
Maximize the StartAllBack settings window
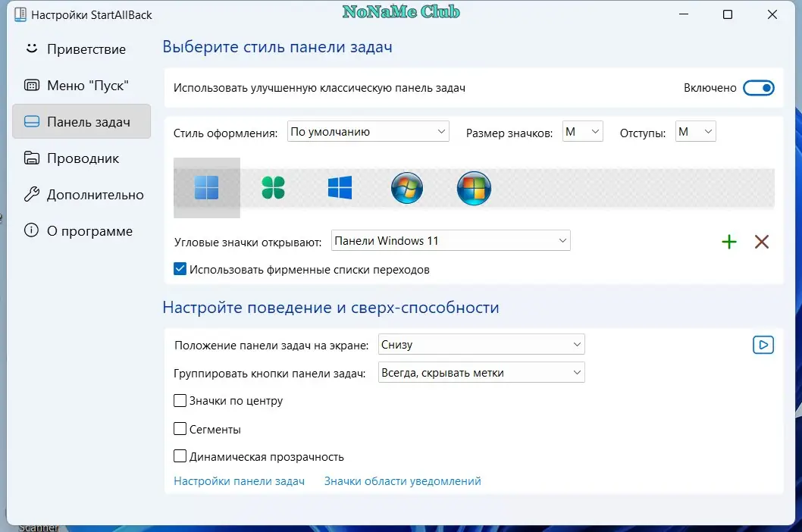[727, 15]
